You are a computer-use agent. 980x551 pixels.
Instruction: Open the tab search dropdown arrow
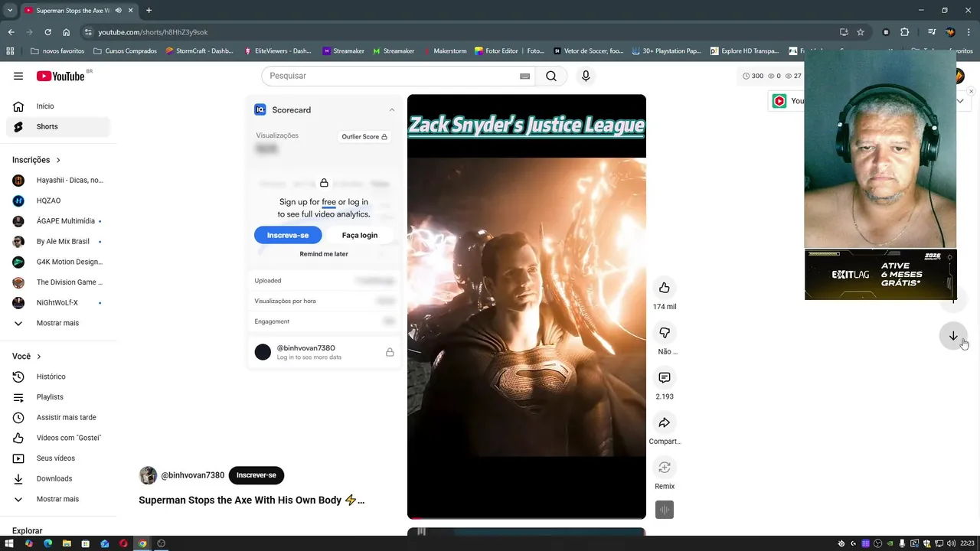(x=9, y=10)
